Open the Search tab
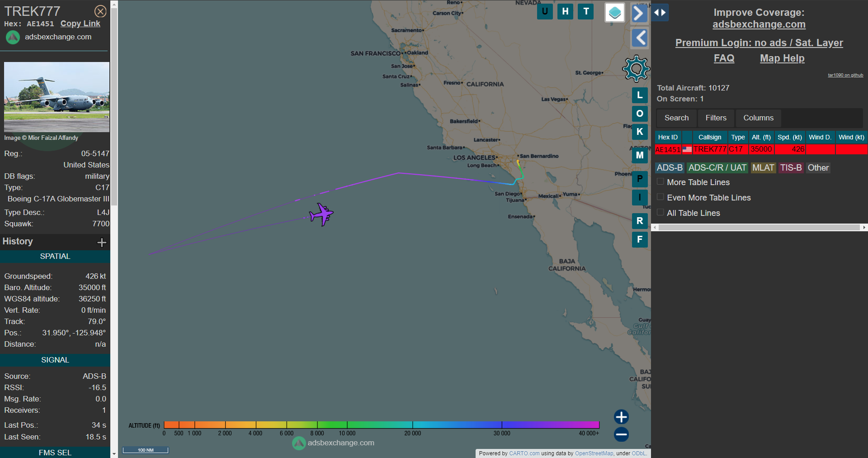Viewport: 868px width, 458px height. pyautogui.click(x=676, y=118)
